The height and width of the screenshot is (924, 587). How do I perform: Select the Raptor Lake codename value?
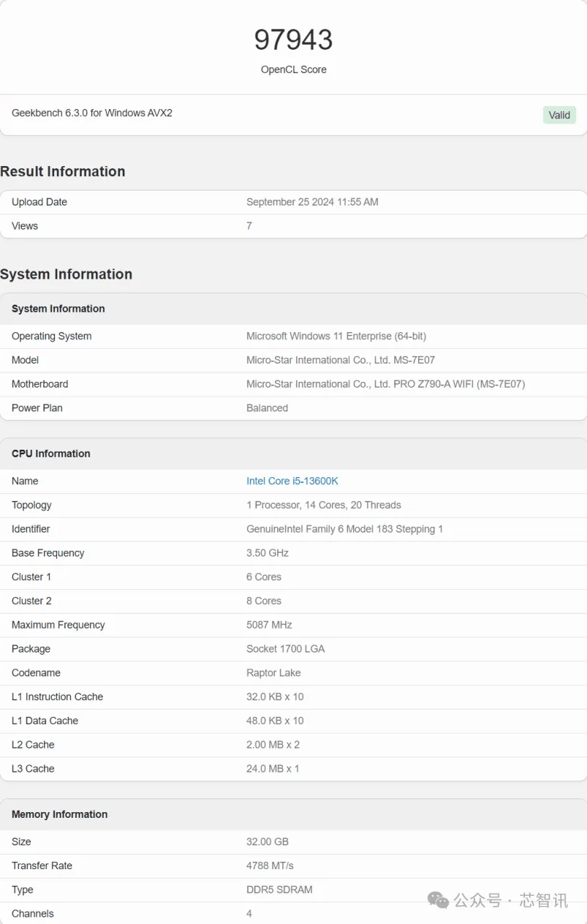point(274,673)
